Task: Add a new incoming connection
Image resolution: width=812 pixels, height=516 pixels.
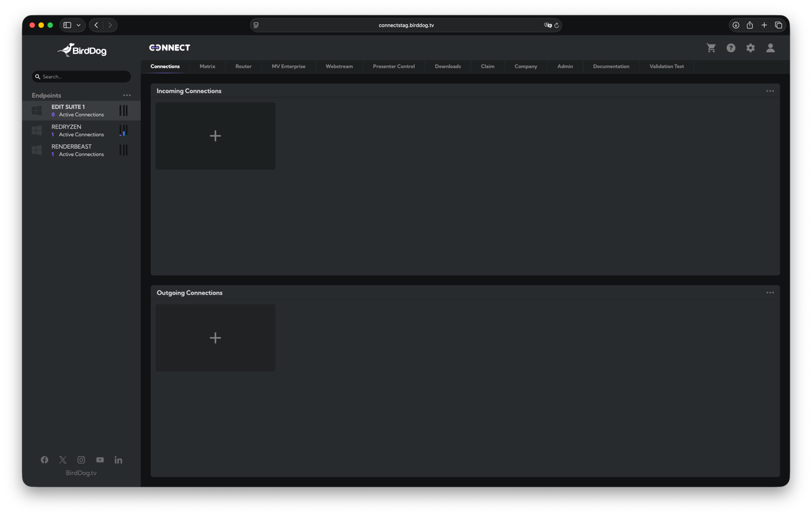Action: (x=215, y=135)
